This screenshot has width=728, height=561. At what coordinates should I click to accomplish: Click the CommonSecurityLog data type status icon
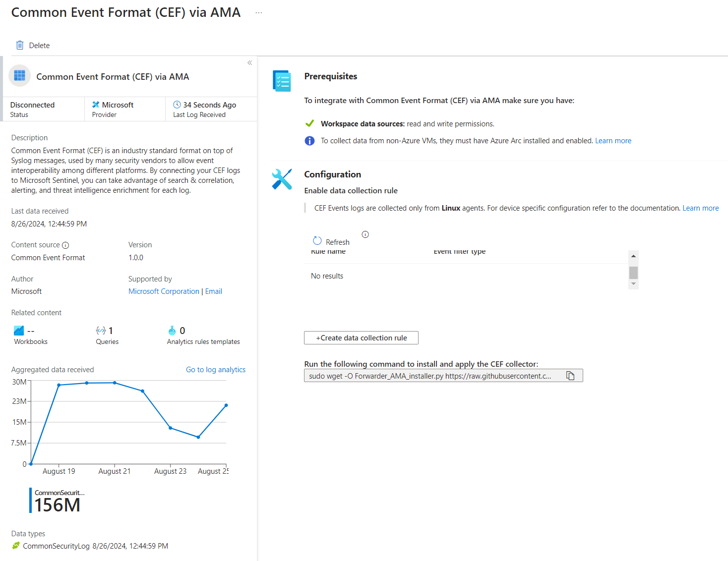point(16,546)
